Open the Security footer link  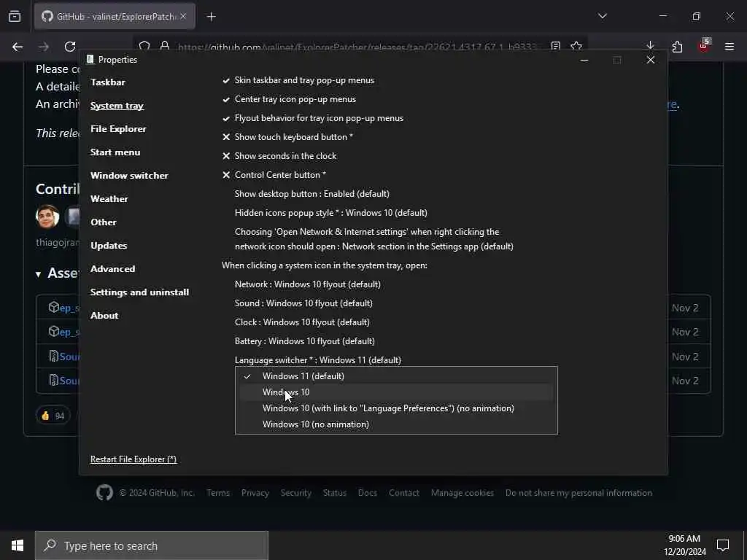pos(296,493)
